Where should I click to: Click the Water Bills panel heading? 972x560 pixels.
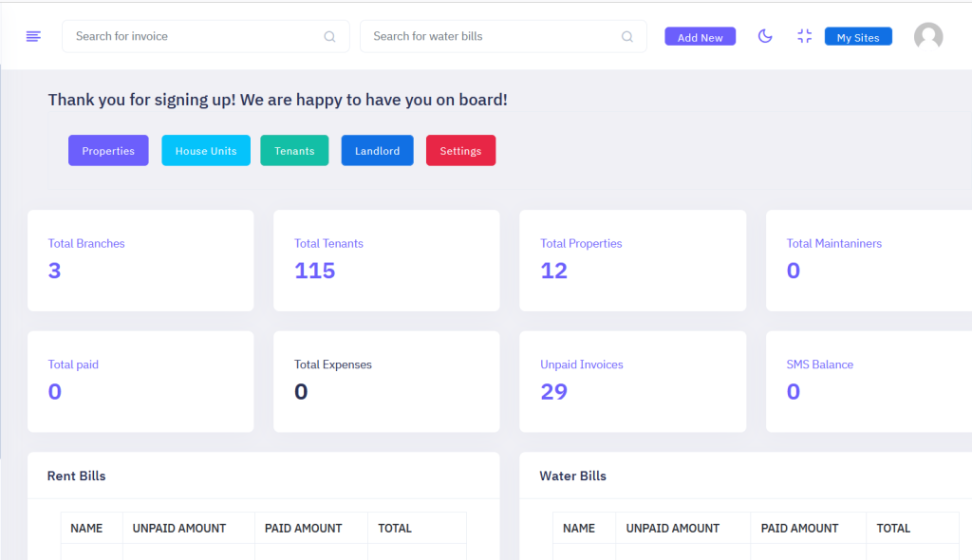pos(572,476)
